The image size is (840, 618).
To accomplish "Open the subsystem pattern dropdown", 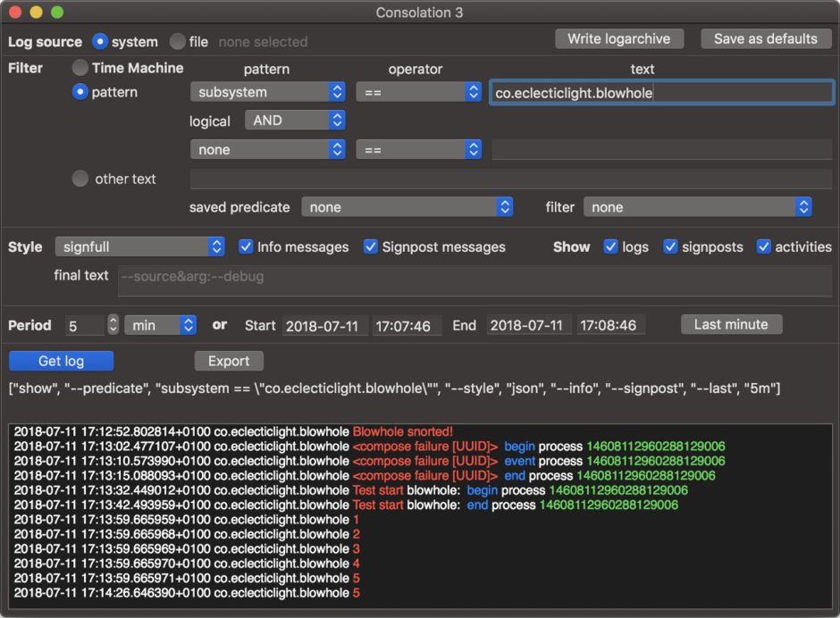I will [267, 92].
